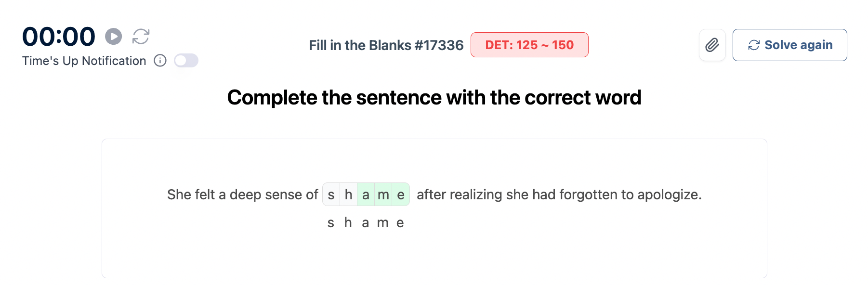The image size is (868, 285).
Task: Select the Fill in the Blanks #17336 title
Action: coord(386,45)
